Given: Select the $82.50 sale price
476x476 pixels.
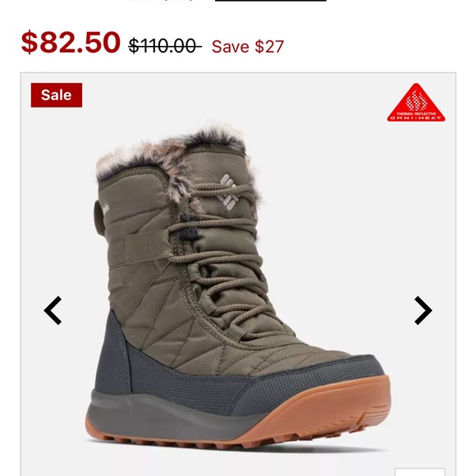Looking at the screenshot, I should pyautogui.click(x=71, y=43).
